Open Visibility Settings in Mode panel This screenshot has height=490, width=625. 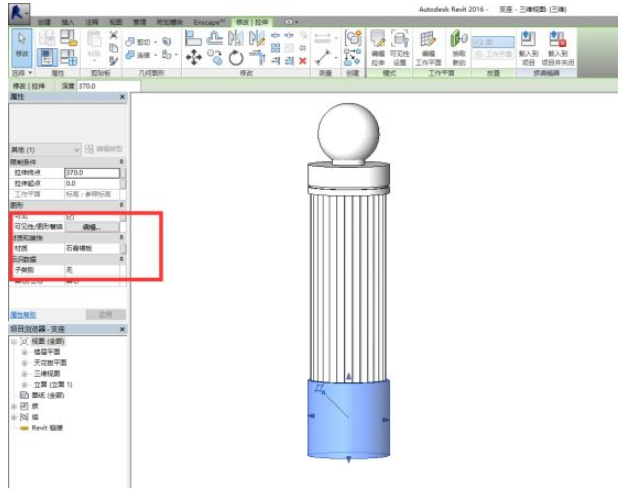coord(400,48)
